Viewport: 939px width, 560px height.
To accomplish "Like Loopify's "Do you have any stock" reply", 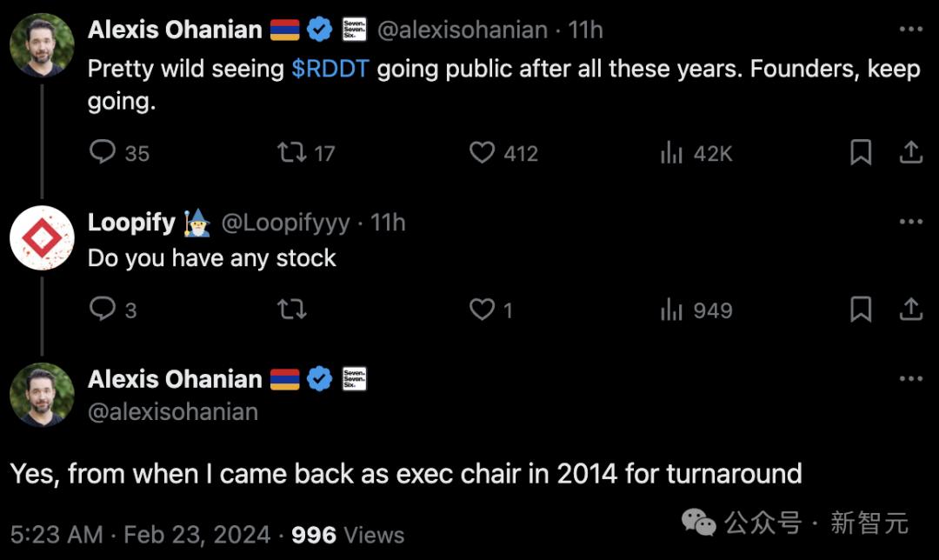I will pos(483,310).
